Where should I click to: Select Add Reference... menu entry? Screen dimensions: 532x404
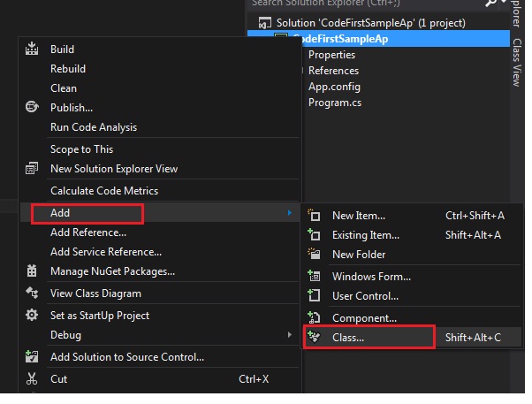point(88,232)
